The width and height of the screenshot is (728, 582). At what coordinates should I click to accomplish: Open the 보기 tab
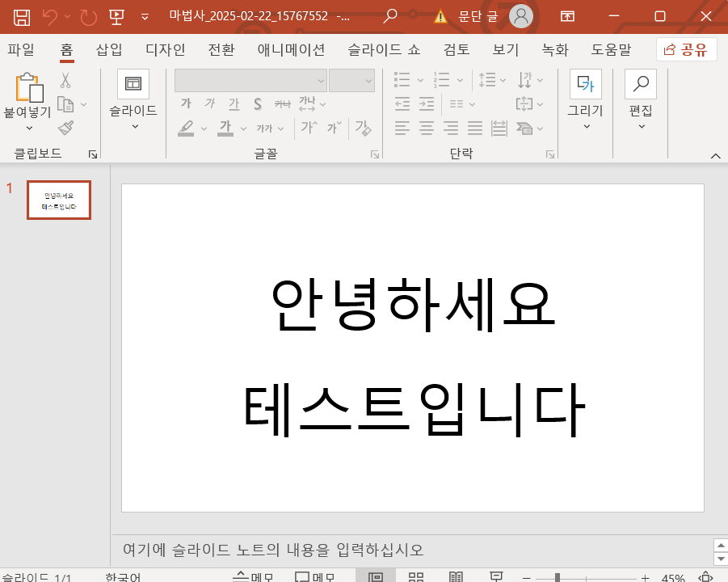[x=506, y=49]
